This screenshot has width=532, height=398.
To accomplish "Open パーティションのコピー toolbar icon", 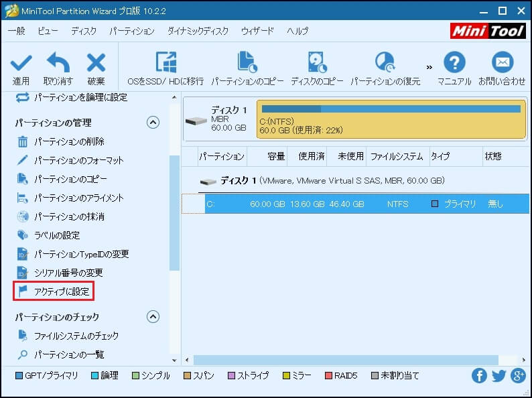I will [x=247, y=62].
